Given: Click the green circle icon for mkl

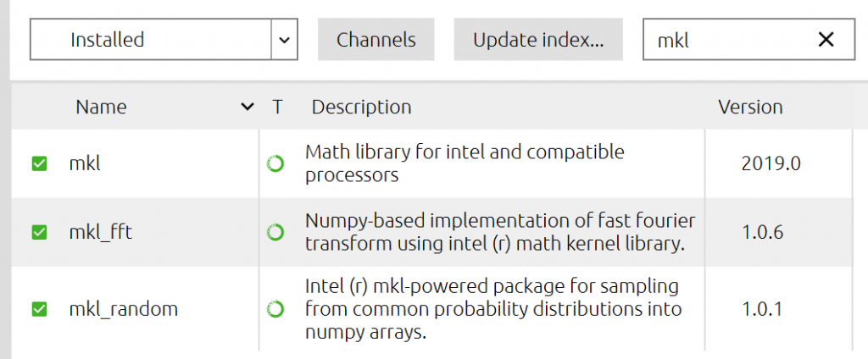Looking at the screenshot, I should pos(275,164).
